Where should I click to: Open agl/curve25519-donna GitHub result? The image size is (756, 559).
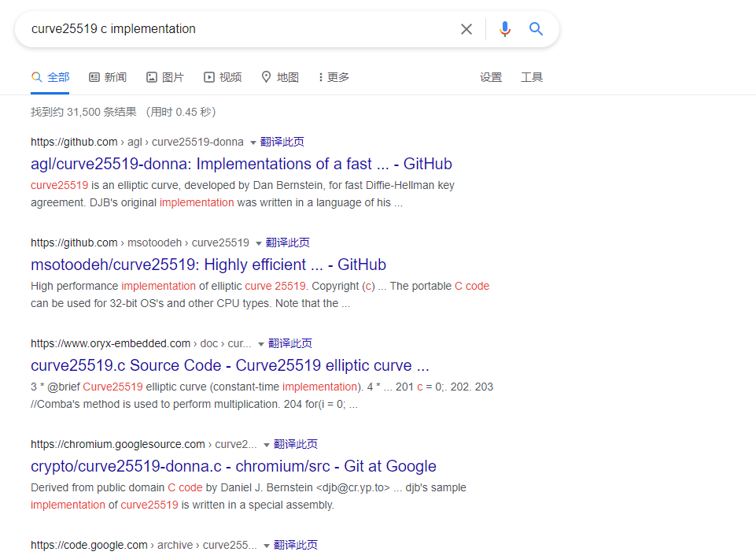[x=241, y=164]
